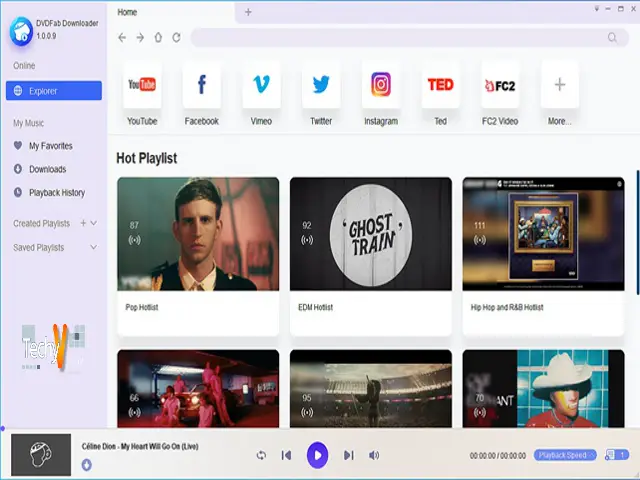Go to Downloads in sidebar
640x480 pixels.
47,169
